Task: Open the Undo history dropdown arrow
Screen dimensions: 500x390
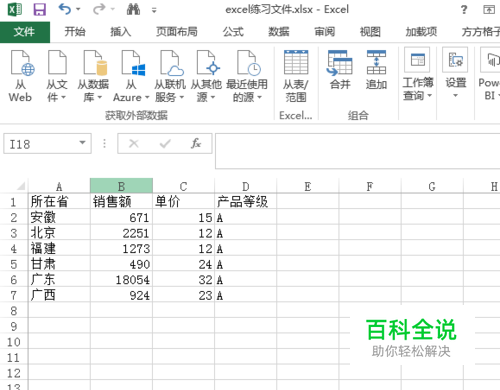Action: (78, 9)
